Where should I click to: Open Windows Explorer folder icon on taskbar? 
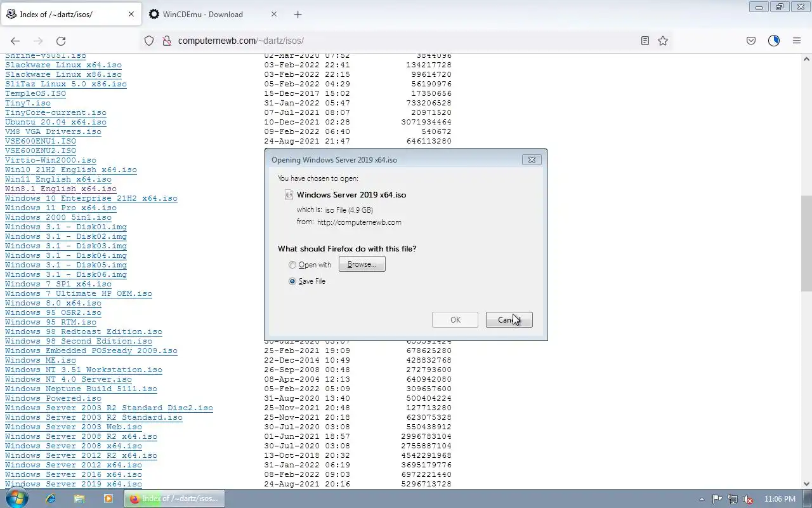tap(79, 498)
